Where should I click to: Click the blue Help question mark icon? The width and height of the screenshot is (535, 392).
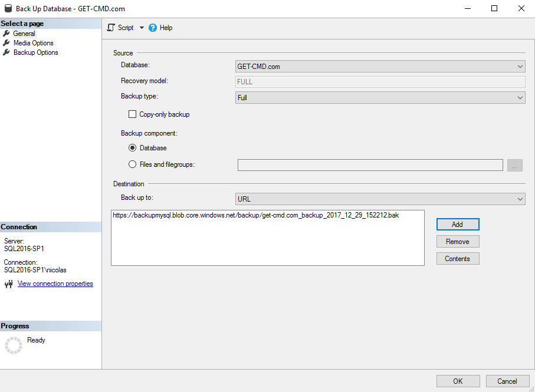coord(153,28)
